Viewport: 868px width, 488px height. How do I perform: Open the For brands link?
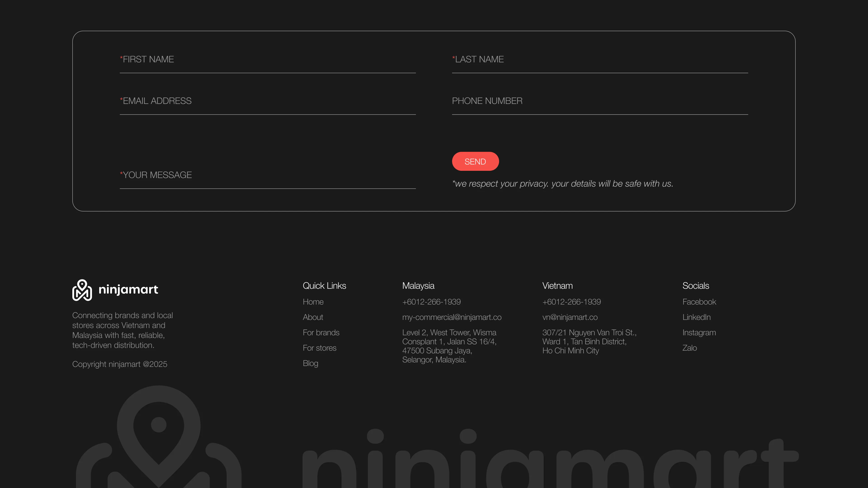(x=321, y=333)
